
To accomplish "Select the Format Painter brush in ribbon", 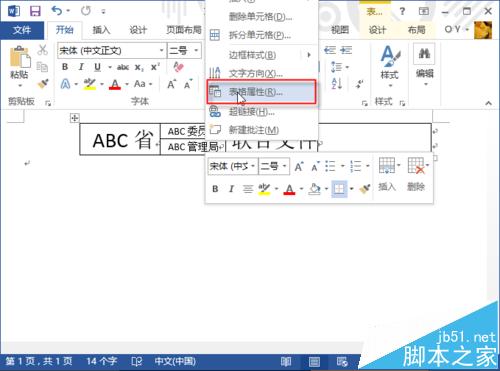I will tap(43, 84).
